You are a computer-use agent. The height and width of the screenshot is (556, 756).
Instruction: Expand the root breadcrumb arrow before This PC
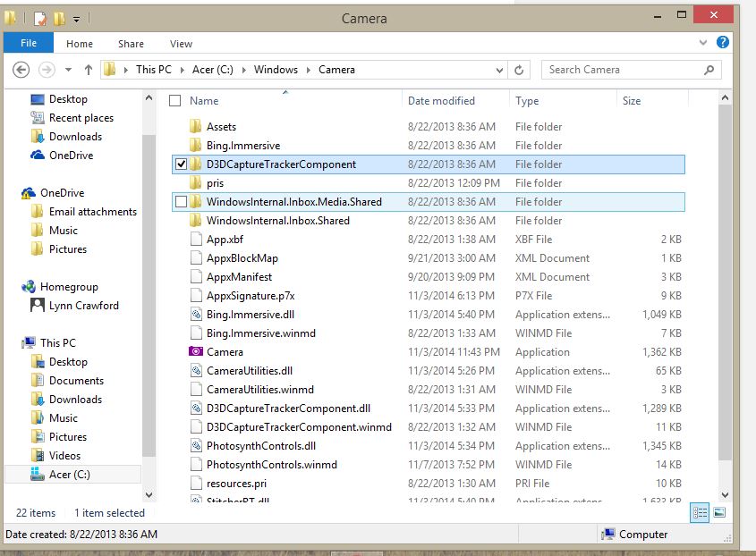(x=126, y=71)
